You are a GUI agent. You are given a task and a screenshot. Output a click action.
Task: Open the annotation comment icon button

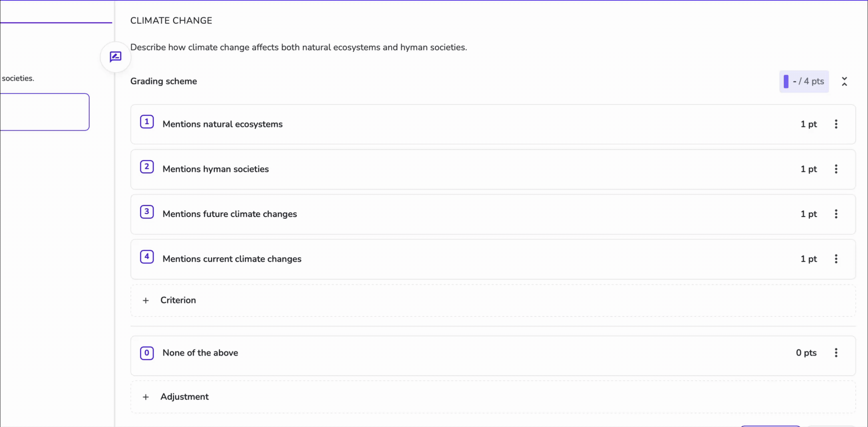pos(116,57)
